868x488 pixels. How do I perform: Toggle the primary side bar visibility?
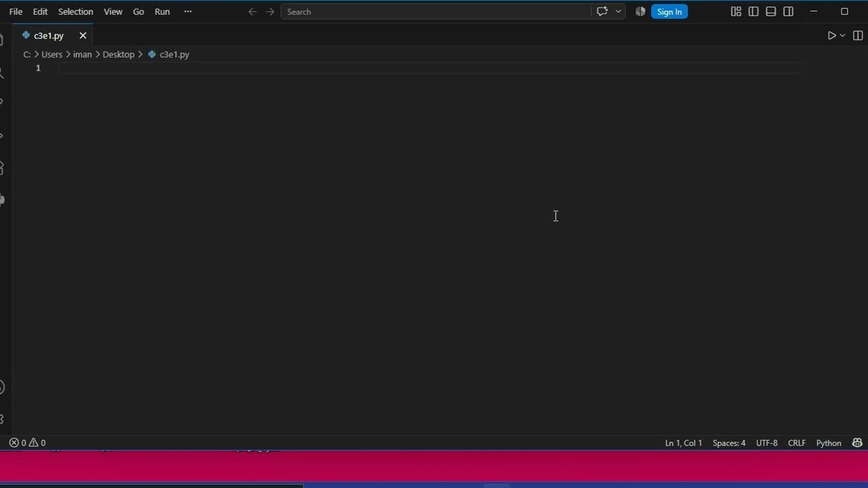(x=753, y=12)
